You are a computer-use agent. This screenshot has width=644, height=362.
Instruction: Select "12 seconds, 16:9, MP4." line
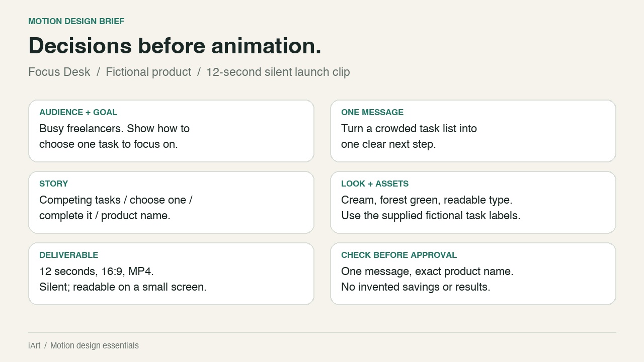coord(97,271)
